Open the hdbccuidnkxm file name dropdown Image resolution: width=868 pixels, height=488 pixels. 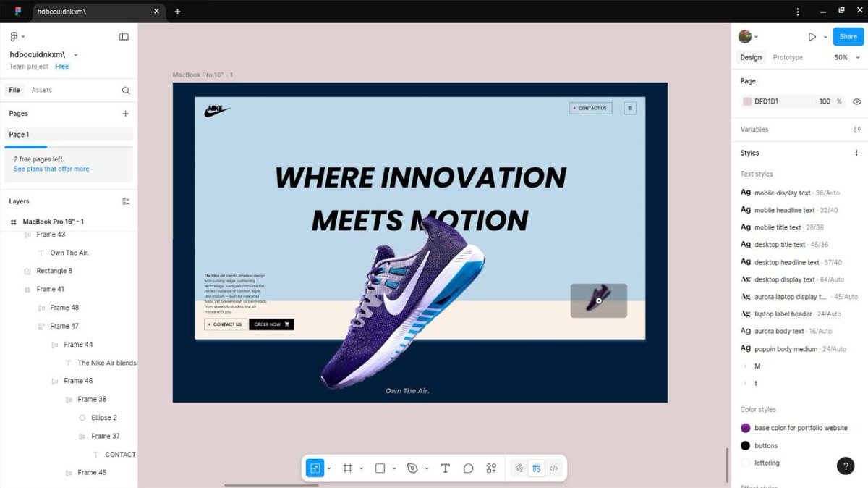[x=75, y=54]
